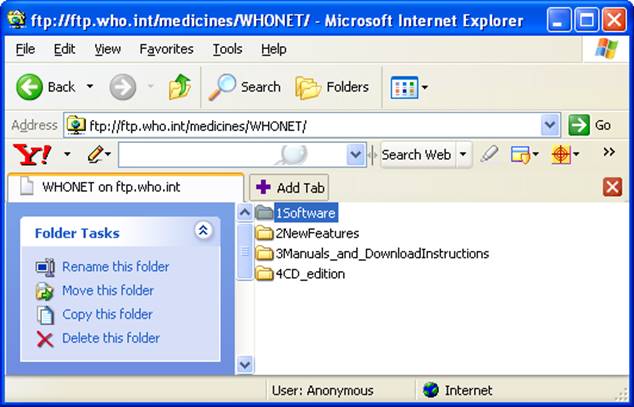Viewport: 634px width, 407px height.
Task: Click the Add Tab button
Action: (x=289, y=188)
